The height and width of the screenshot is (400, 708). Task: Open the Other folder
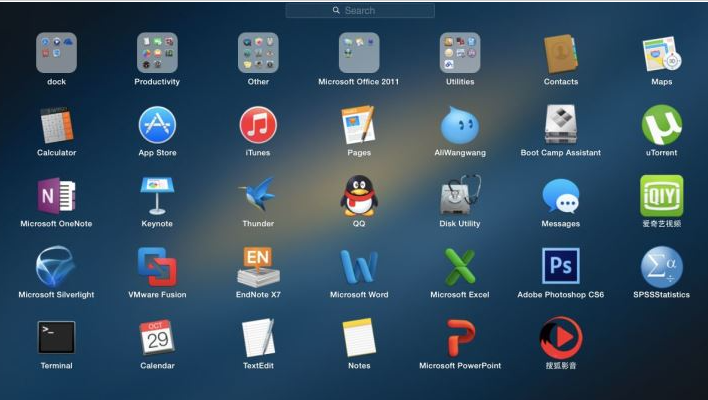258,53
